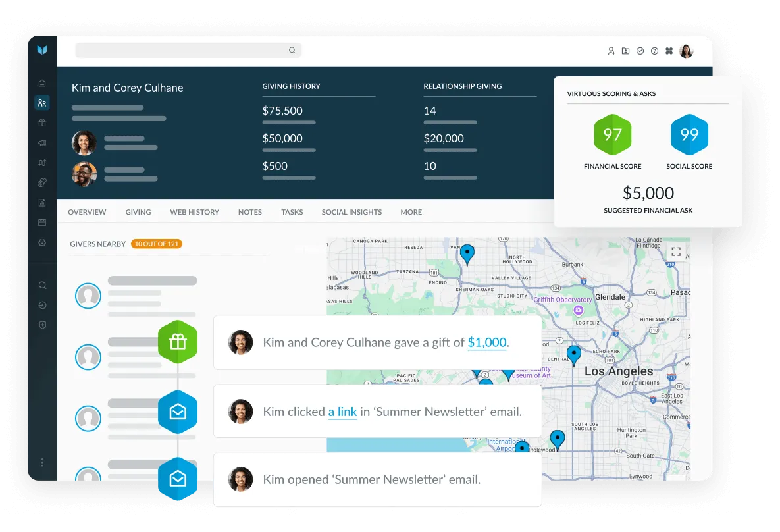Open the MORE tab dropdown
This screenshot has height=532, width=780.
pos(411,212)
